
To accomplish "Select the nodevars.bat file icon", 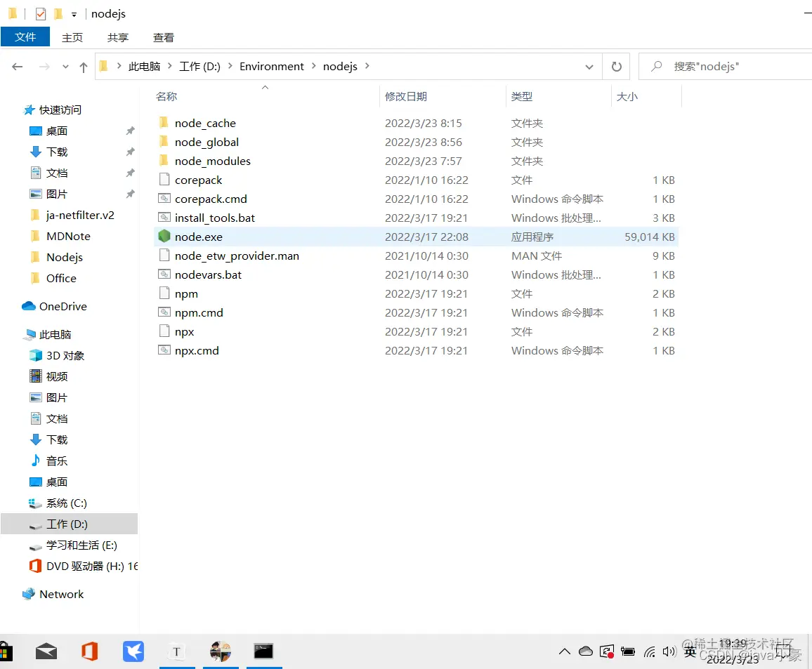I will pyautogui.click(x=164, y=274).
